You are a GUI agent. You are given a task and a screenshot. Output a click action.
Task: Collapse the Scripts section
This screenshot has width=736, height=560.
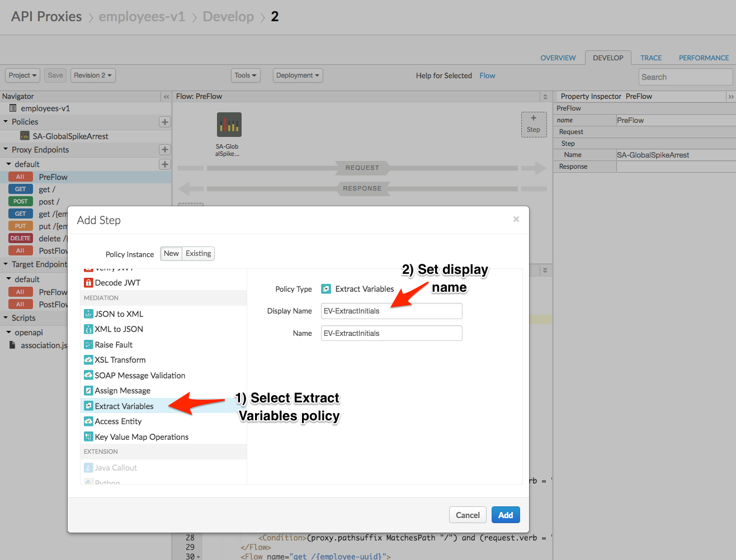coord(6,317)
